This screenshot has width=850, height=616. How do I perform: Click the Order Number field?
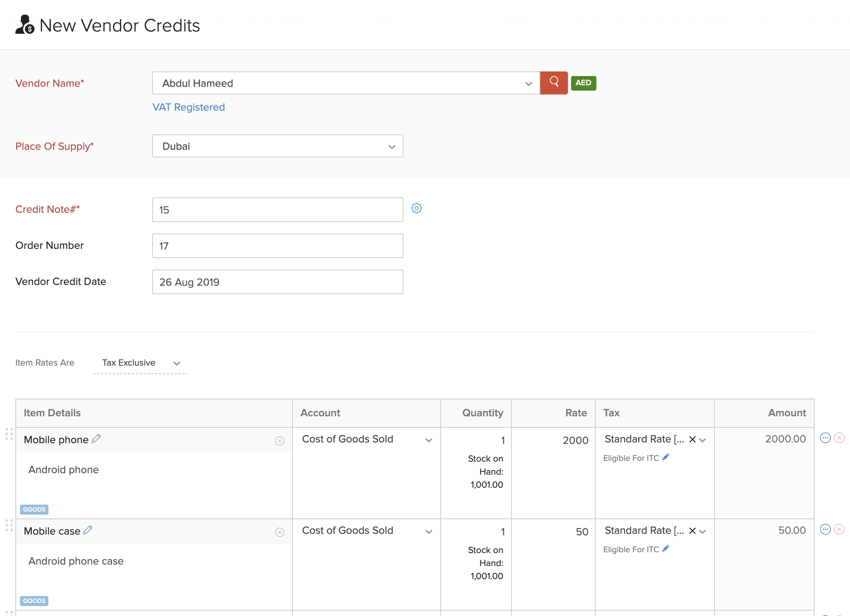point(277,246)
